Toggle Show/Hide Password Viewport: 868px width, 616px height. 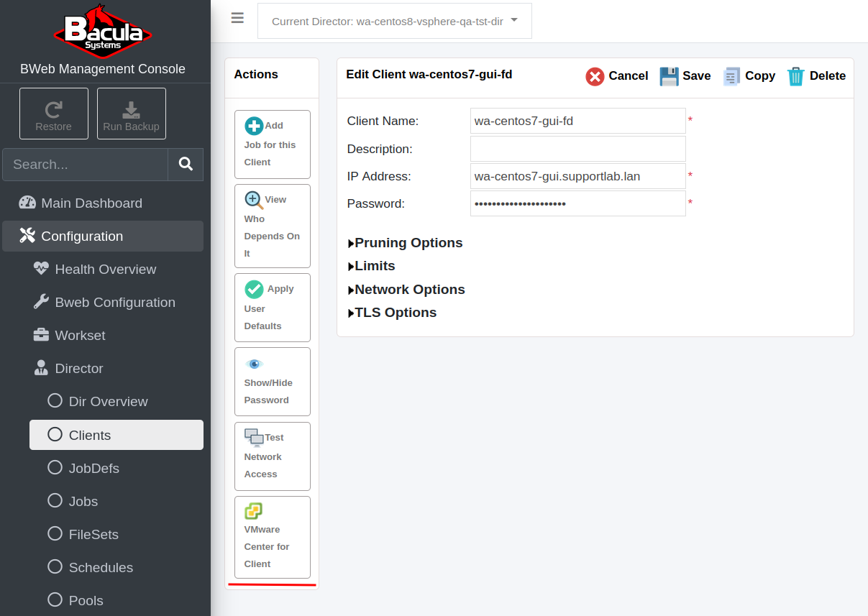coord(273,382)
